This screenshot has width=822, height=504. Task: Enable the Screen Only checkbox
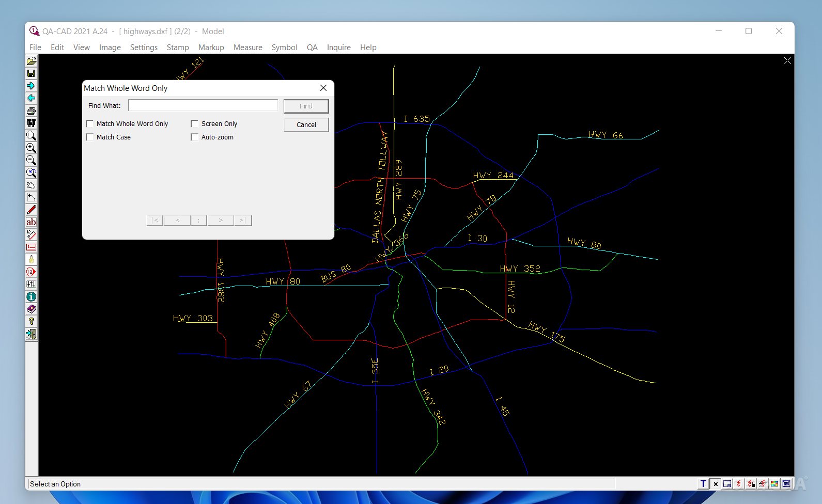[195, 124]
